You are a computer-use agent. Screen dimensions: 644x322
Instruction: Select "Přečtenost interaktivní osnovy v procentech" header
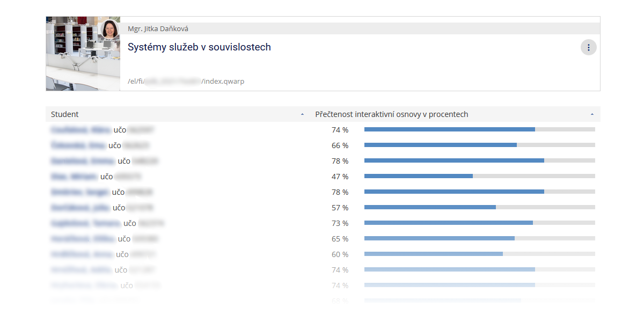[x=392, y=114]
